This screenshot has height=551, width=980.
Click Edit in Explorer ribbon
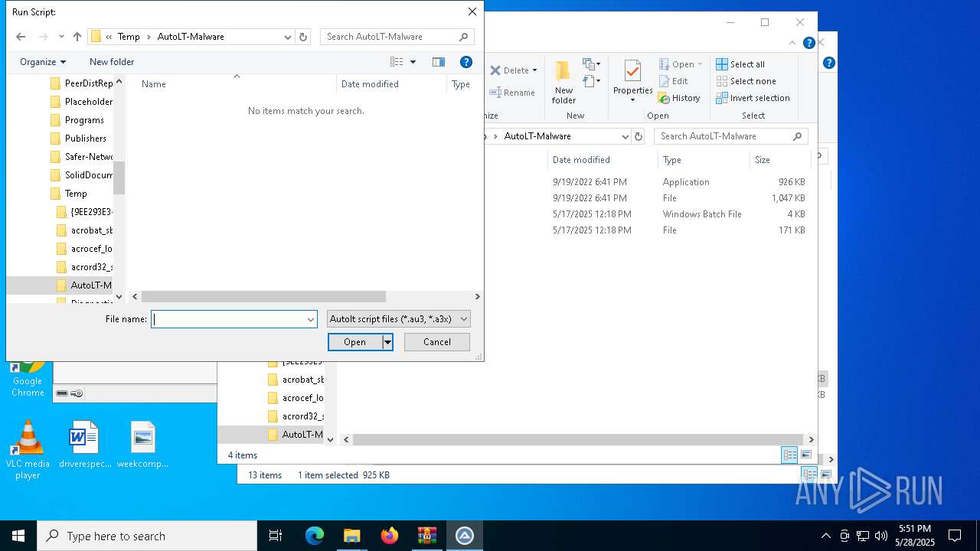(x=673, y=81)
